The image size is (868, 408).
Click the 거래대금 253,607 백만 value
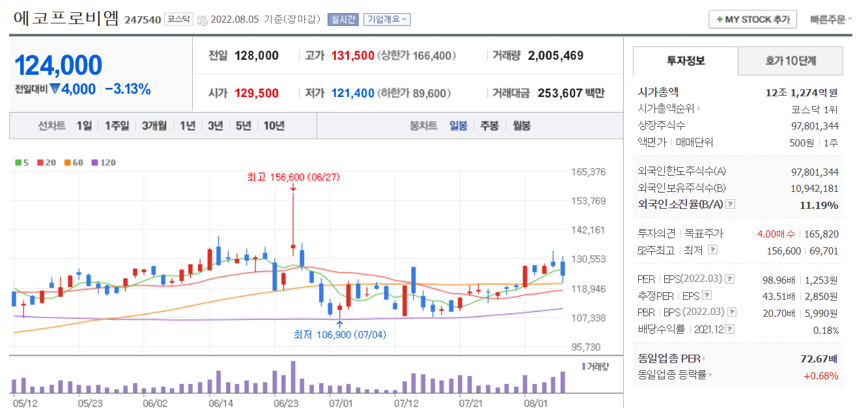[x=571, y=94]
